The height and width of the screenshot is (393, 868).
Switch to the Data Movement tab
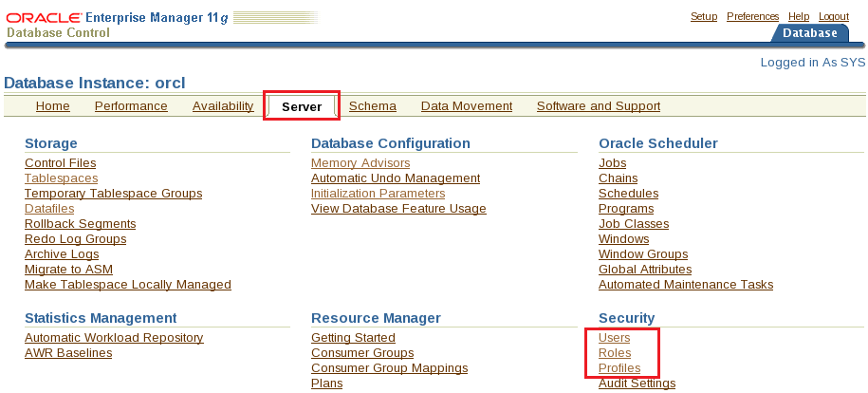coord(467,106)
